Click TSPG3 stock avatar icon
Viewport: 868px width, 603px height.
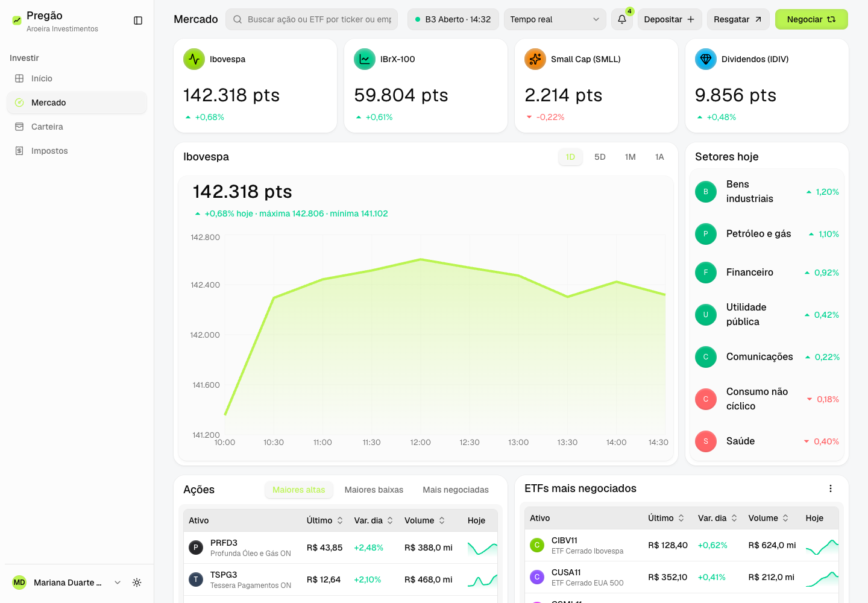click(196, 579)
